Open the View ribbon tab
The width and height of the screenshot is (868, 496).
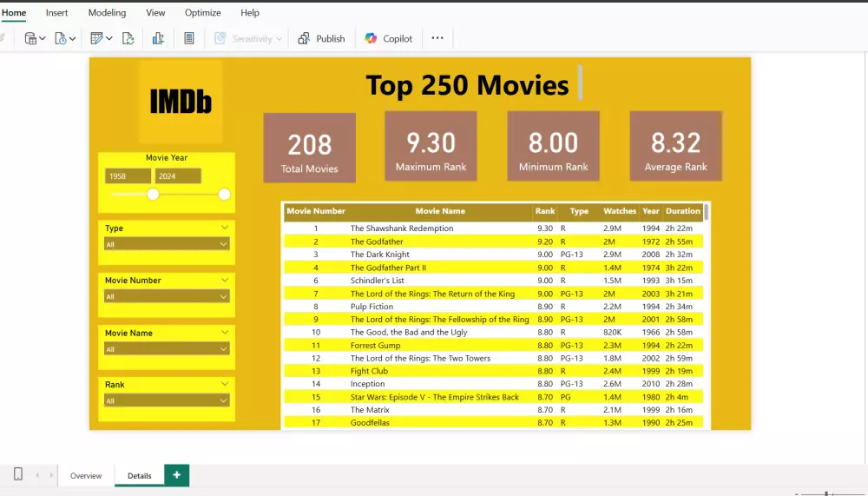tap(155, 13)
